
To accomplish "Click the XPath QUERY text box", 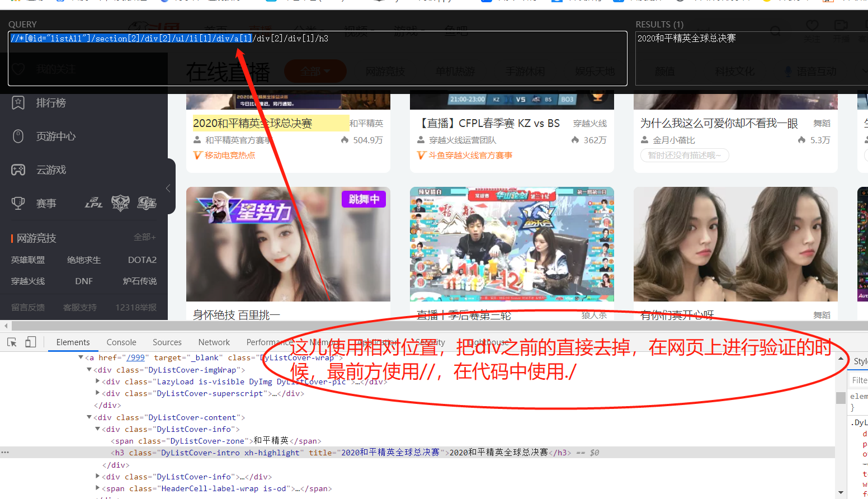I will (318, 58).
